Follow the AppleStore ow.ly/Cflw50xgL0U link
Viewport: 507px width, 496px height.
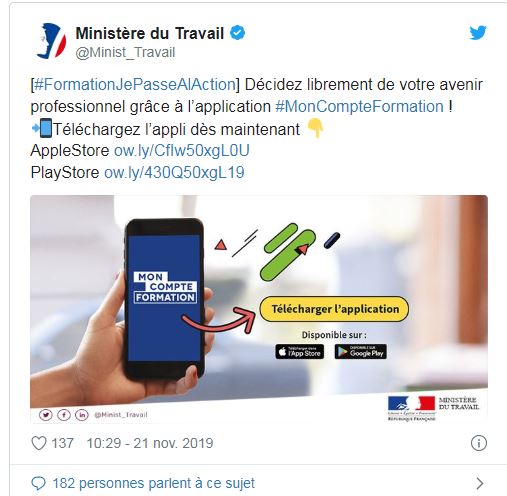click(182, 151)
